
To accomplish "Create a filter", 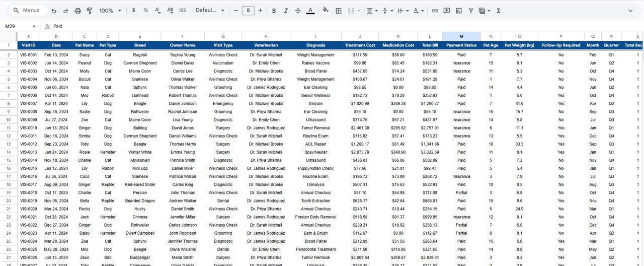I will (x=471, y=11).
